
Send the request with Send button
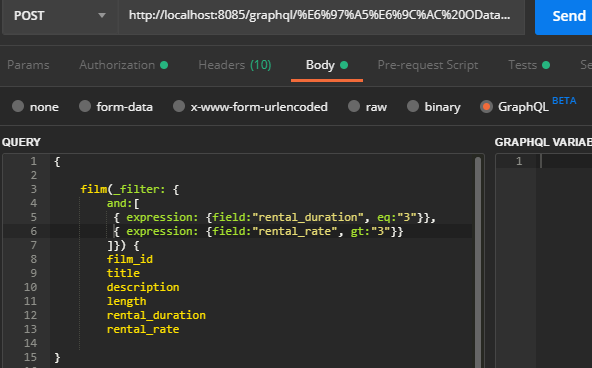click(564, 16)
